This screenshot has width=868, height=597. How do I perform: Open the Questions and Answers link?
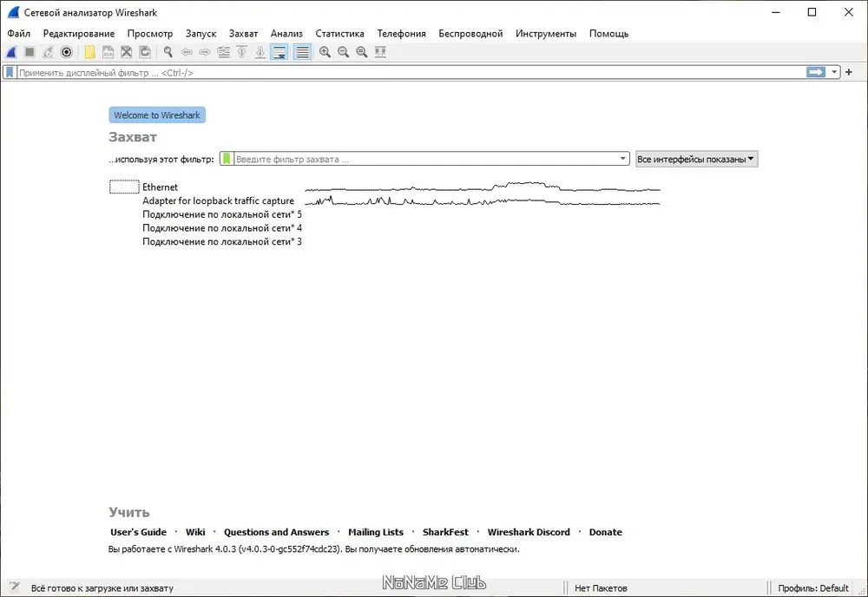[276, 532]
